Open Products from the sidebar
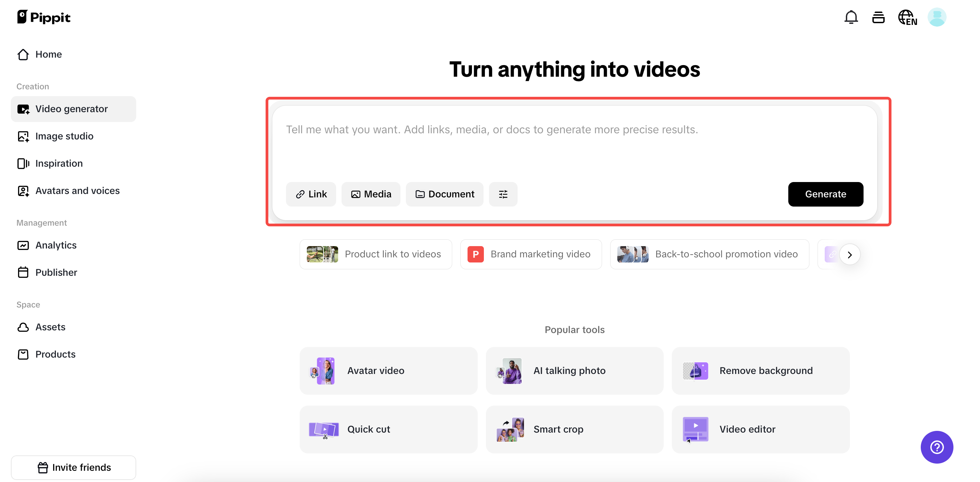The width and height of the screenshot is (980, 482). coord(56,354)
